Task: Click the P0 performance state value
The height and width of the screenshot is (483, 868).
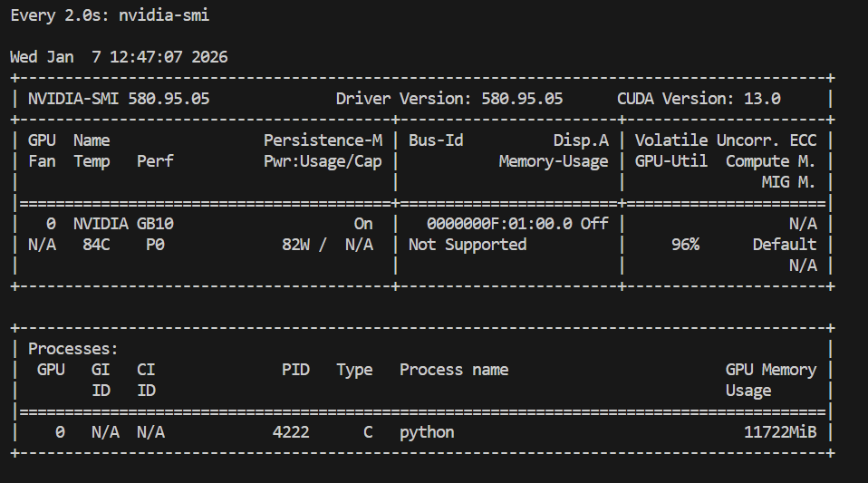Action: [x=155, y=245]
